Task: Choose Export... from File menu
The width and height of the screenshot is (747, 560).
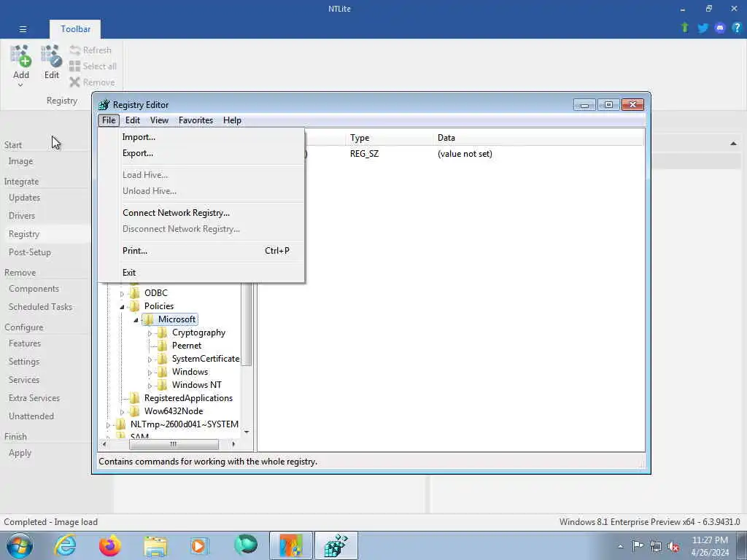Action: click(138, 153)
